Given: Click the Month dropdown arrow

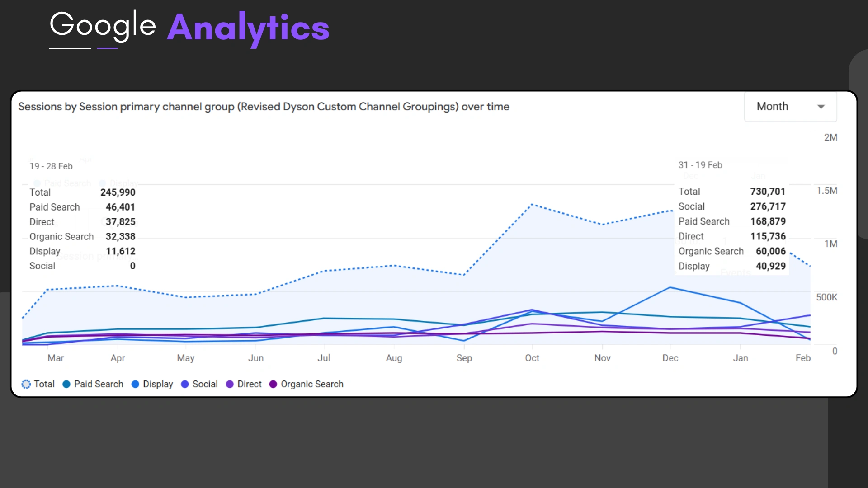Looking at the screenshot, I should 821,107.
